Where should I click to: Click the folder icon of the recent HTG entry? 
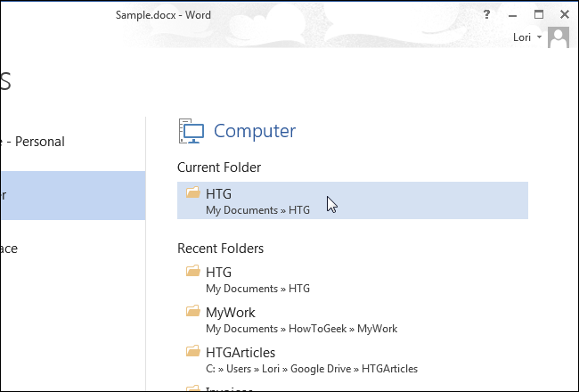(193, 271)
